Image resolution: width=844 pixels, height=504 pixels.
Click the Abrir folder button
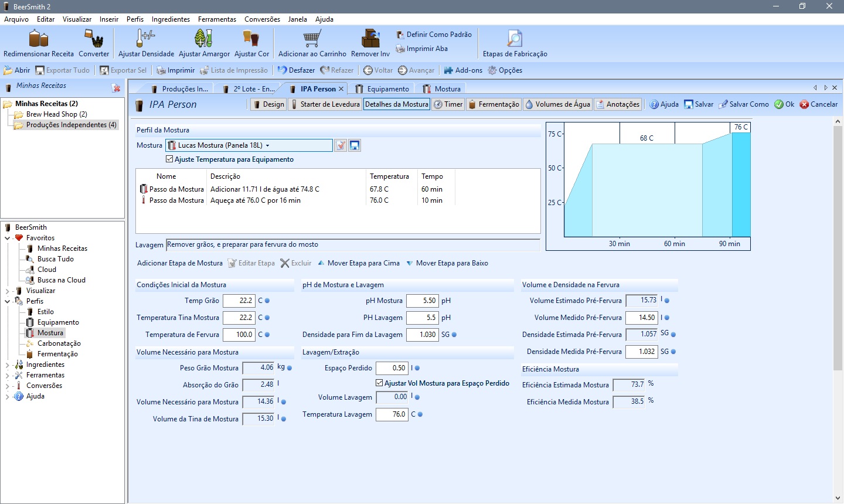coord(17,70)
